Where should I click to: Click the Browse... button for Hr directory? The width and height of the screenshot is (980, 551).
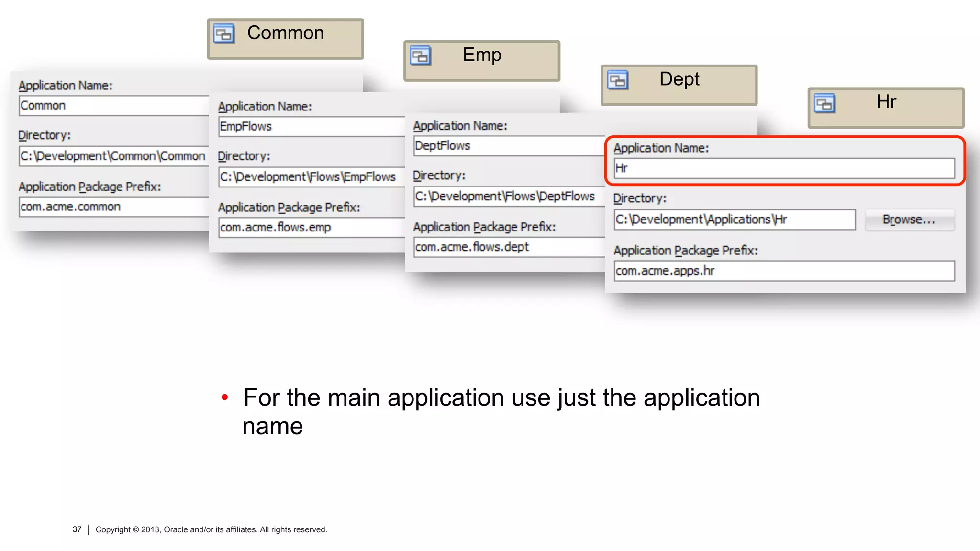tap(909, 220)
